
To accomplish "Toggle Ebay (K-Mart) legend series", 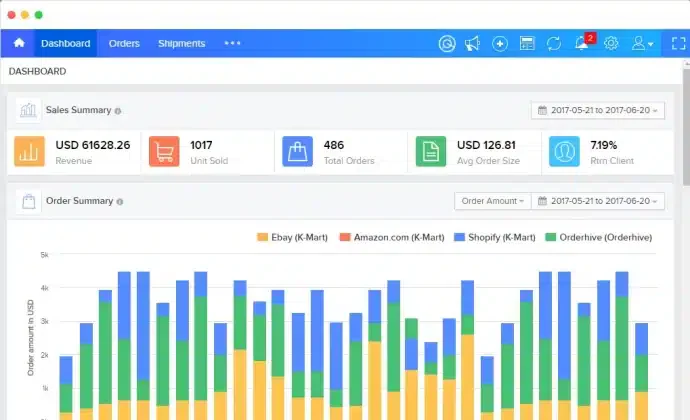I will [292, 237].
